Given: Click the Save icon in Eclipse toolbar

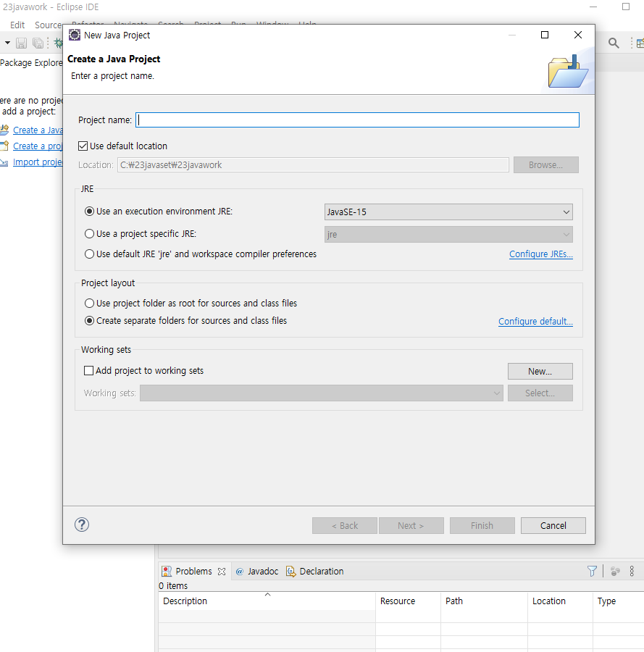Looking at the screenshot, I should 21,43.
